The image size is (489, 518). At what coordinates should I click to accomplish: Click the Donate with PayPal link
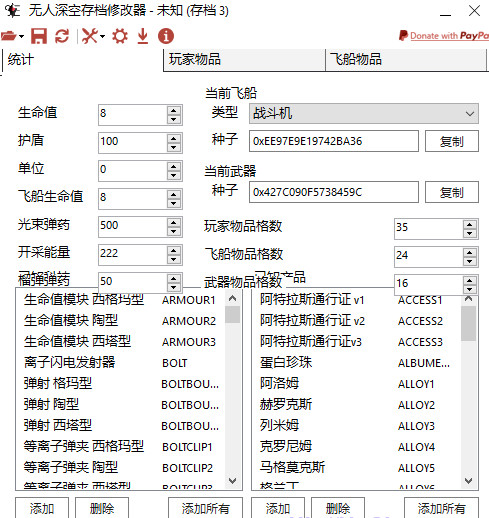click(443, 35)
